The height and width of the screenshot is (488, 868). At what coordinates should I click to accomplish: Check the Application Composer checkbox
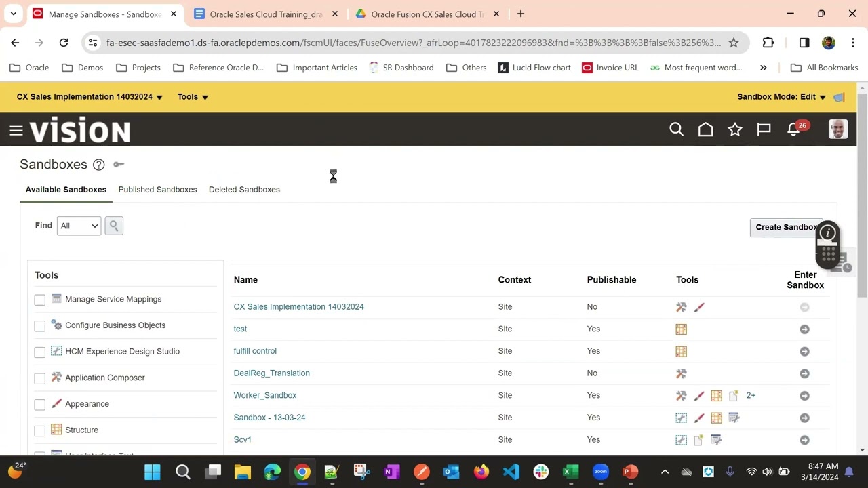40,378
